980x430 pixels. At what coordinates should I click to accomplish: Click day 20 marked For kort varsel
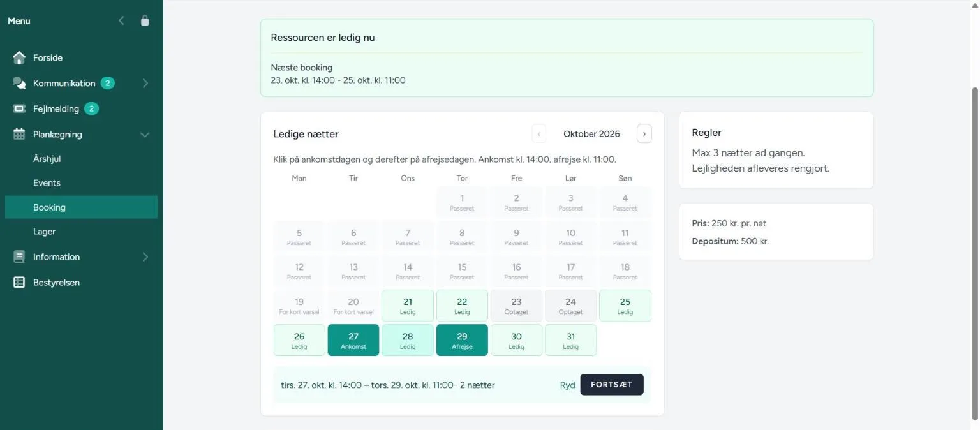pyautogui.click(x=353, y=306)
